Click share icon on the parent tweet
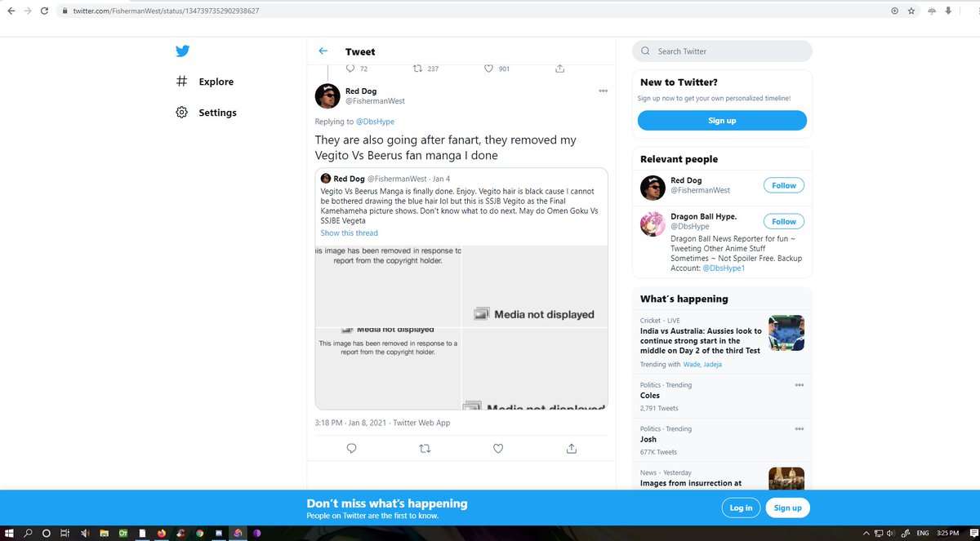The image size is (980, 541). point(560,69)
